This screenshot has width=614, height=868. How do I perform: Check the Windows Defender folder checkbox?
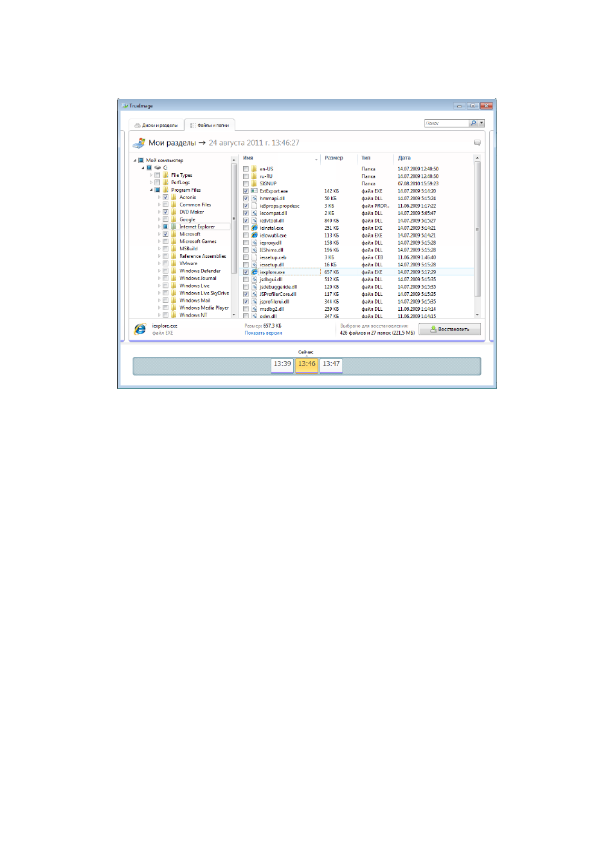coord(165,271)
